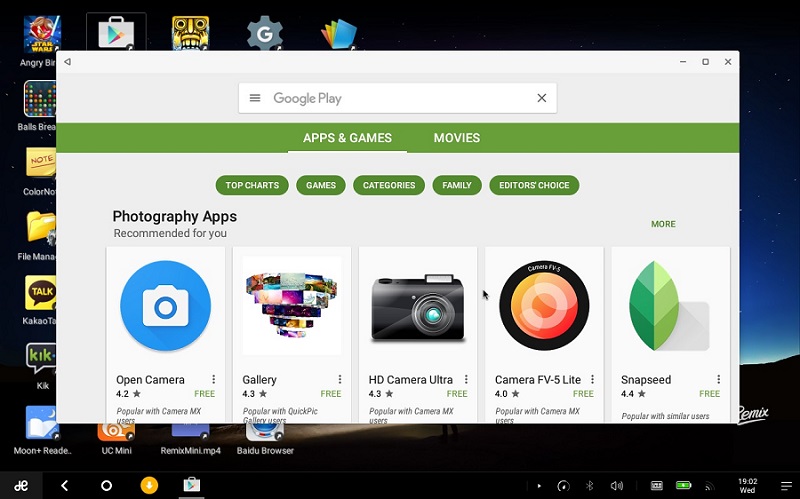Open Angry Birds Star Wars desktop icon

pyautogui.click(x=42, y=34)
